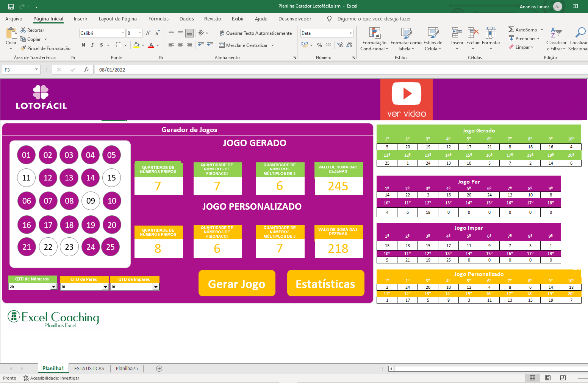Click the Name Box showing F3

pyautogui.click(x=21, y=70)
